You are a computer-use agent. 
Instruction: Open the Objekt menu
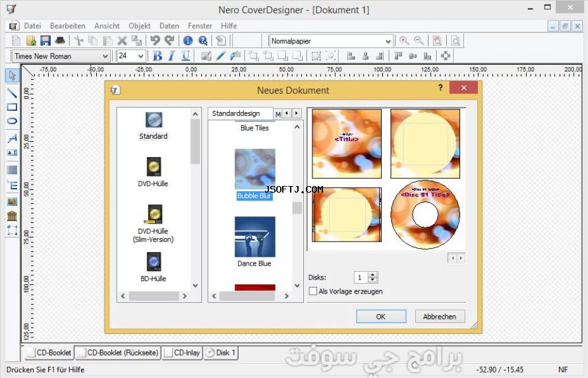tap(140, 26)
